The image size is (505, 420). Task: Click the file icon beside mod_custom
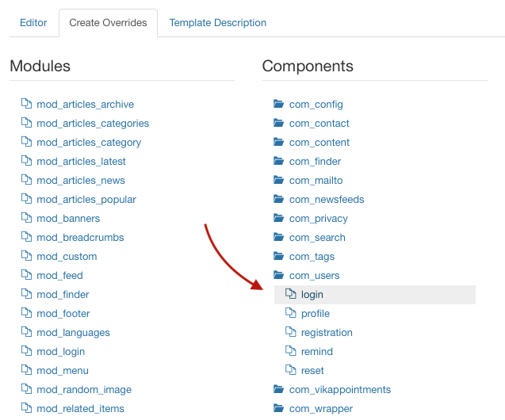pos(26,256)
